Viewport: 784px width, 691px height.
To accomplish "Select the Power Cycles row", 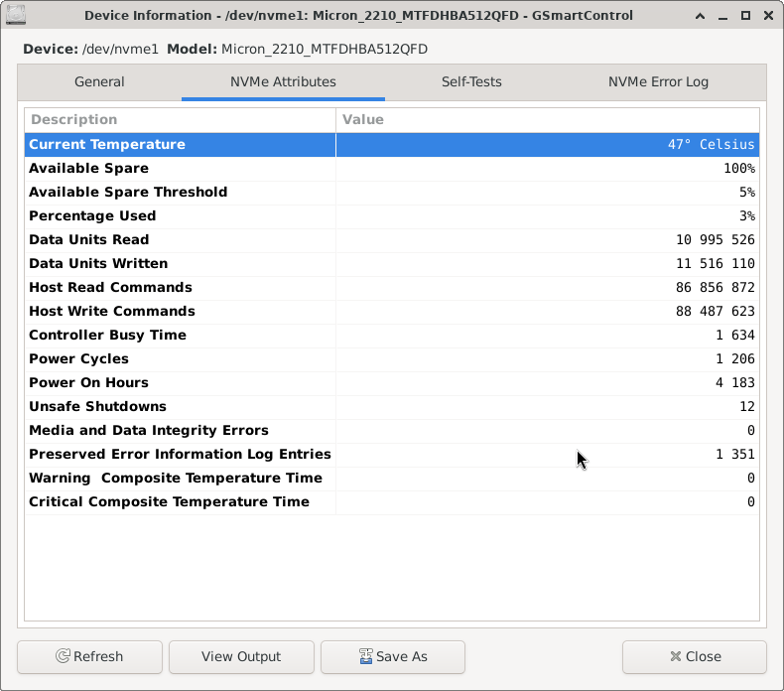I will (x=392, y=359).
